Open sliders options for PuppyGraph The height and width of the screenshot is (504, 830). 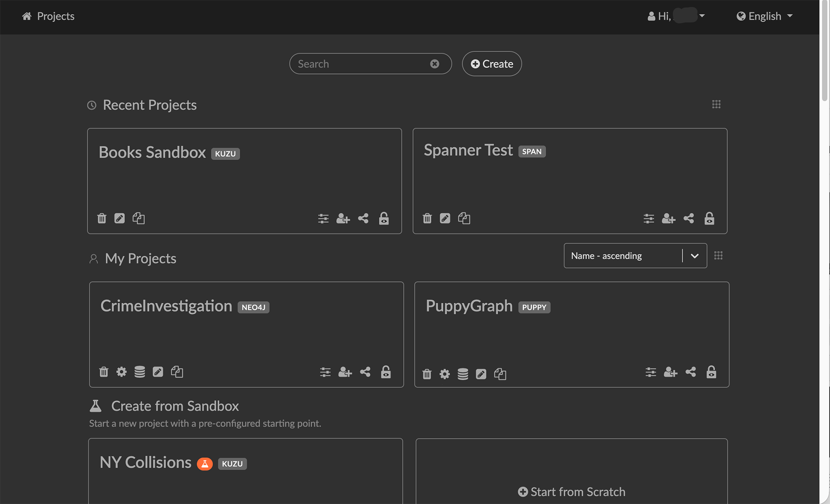650,372
